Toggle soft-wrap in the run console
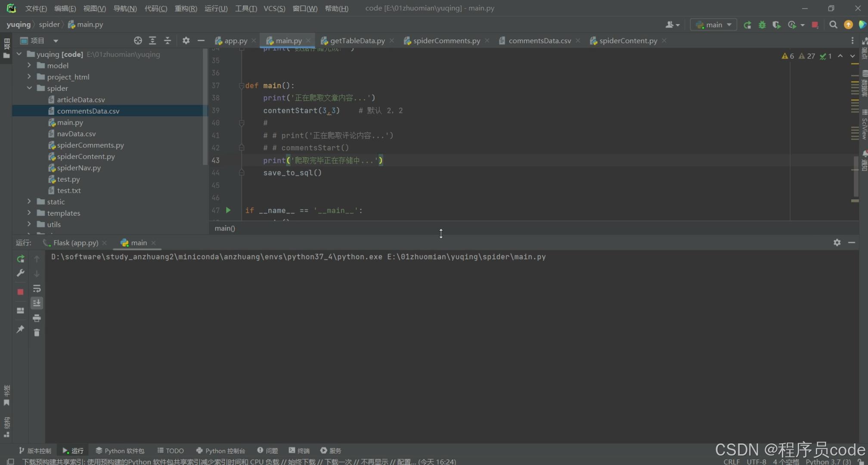The width and height of the screenshot is (868, 465). tap(37, 288)
